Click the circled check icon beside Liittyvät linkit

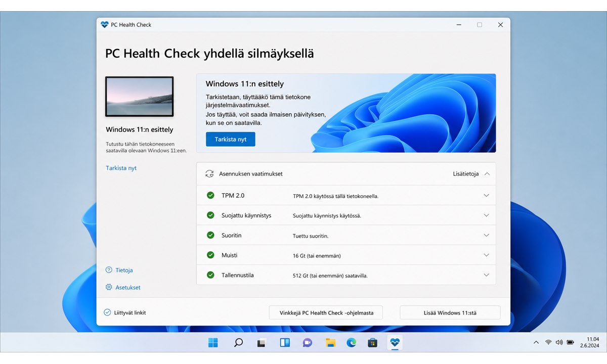click(x=107, y=312)
